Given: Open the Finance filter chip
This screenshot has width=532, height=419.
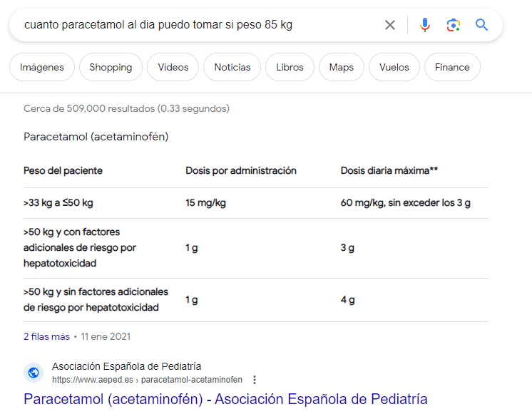Looking at the screenshot, I should pyautogui.click(x=452, y=67).
